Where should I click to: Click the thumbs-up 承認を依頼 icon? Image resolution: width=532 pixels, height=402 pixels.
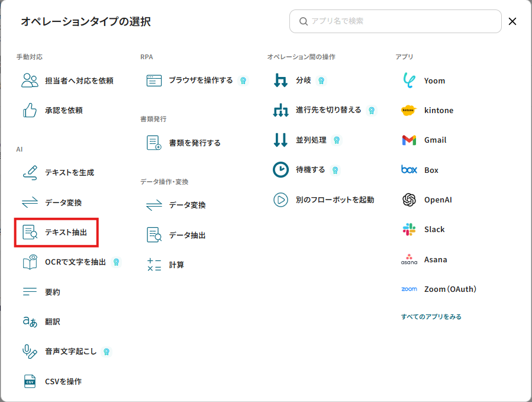pos(30,110)
